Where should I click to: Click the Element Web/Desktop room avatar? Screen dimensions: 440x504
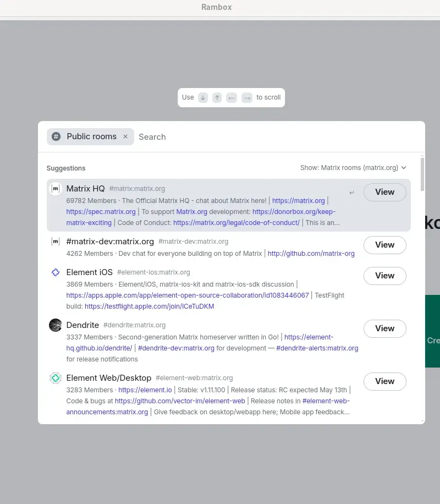pos(56,377)
